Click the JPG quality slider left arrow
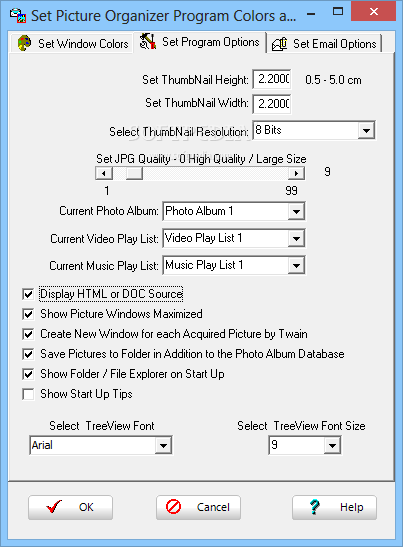The width and height of the screenshot is (403, 547). pos(104,173)
